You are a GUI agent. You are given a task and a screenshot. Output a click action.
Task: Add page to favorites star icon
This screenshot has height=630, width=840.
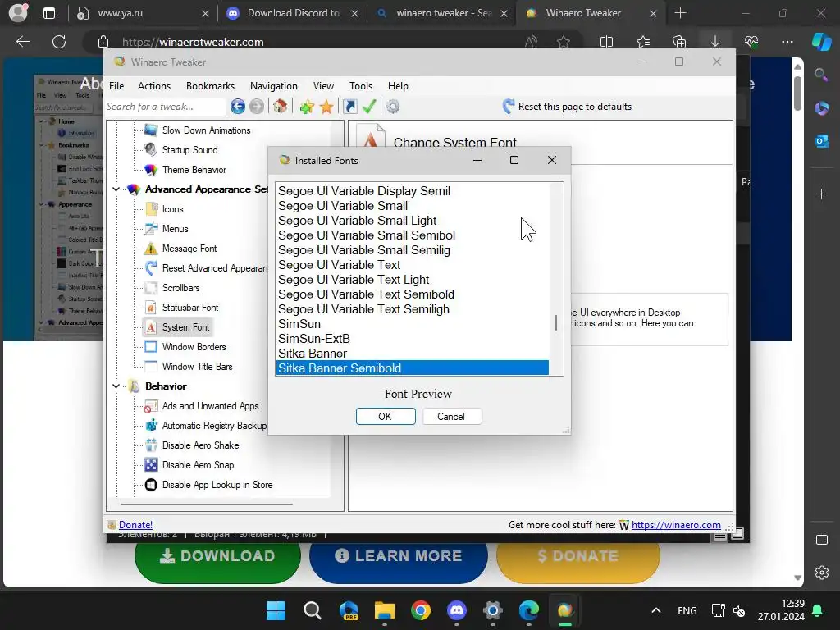[563, 42]
